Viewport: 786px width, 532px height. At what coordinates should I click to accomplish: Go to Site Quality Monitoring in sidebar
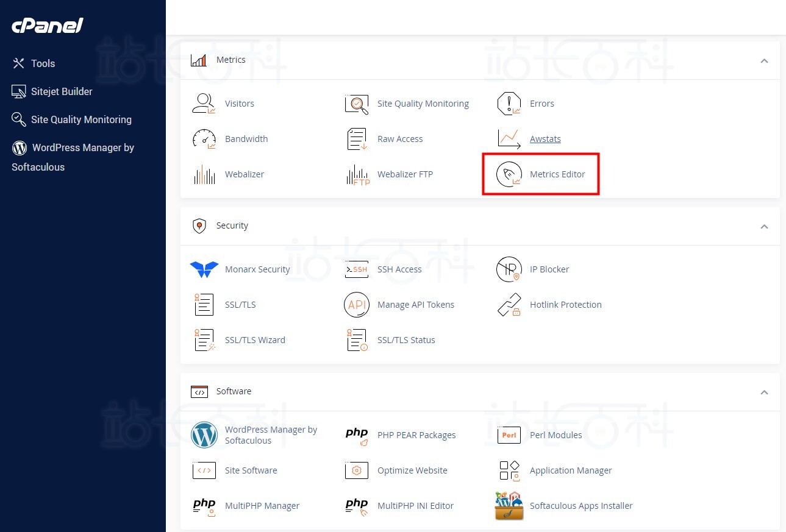pyautogui.click(x=72, y=119)
